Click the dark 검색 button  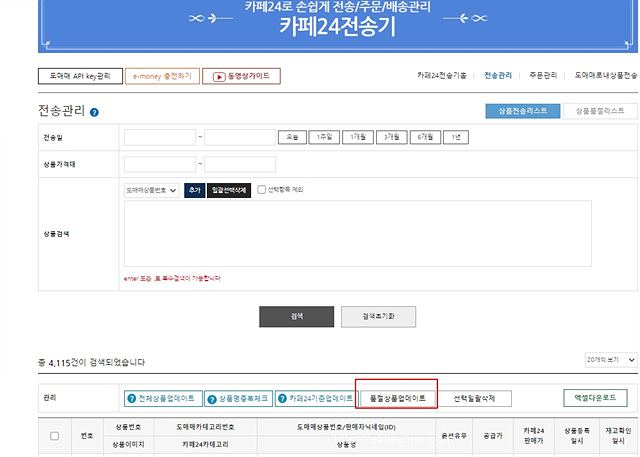coord(297,317)
